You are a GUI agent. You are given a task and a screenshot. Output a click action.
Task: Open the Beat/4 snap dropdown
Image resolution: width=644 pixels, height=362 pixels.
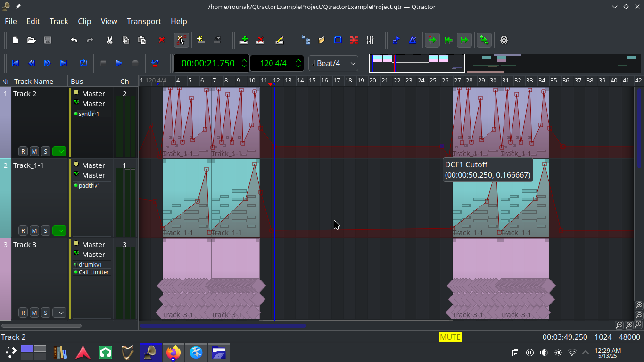[x=333, y=63]
